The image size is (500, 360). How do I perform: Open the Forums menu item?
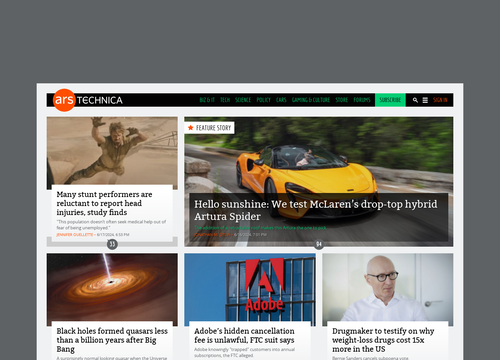tap(362, 100)
